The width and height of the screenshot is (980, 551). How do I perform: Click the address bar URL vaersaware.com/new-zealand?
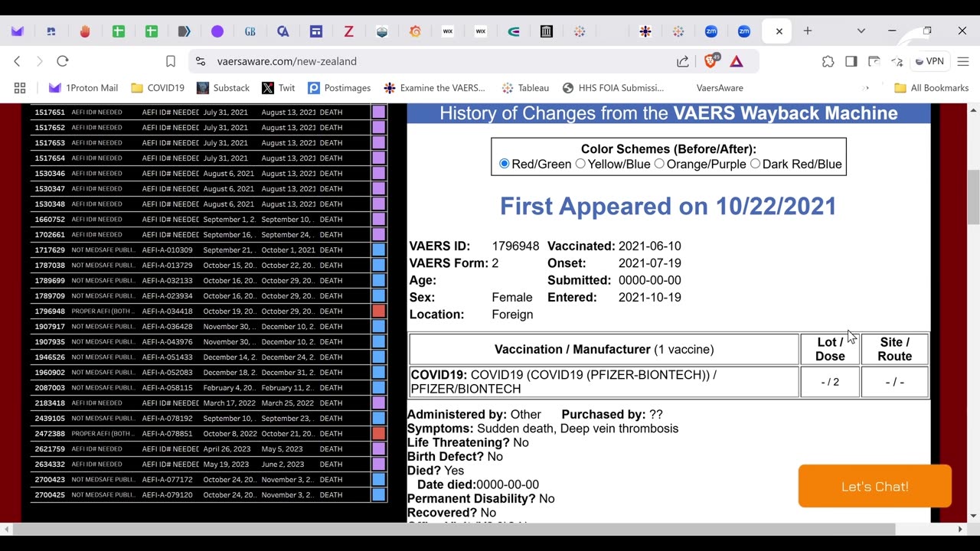click(x=287, y=61)
